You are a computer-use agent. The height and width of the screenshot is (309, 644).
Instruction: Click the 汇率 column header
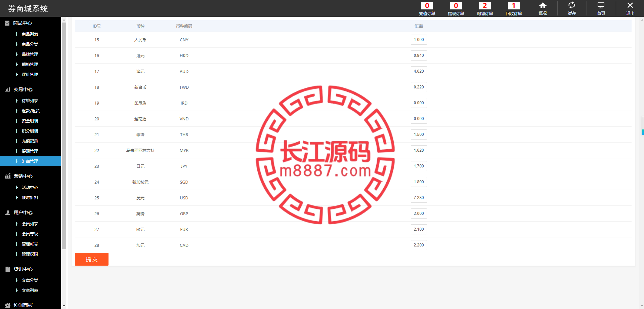click(419, 26)
